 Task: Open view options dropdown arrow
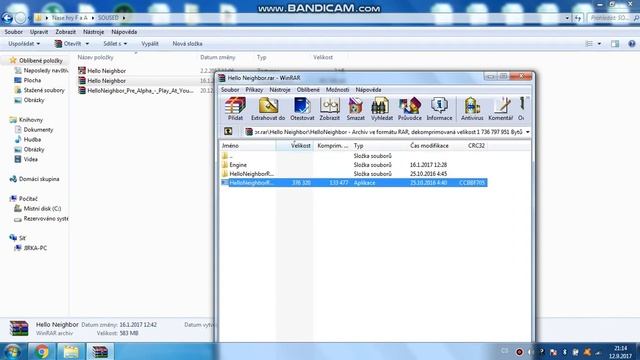point(599,44)
